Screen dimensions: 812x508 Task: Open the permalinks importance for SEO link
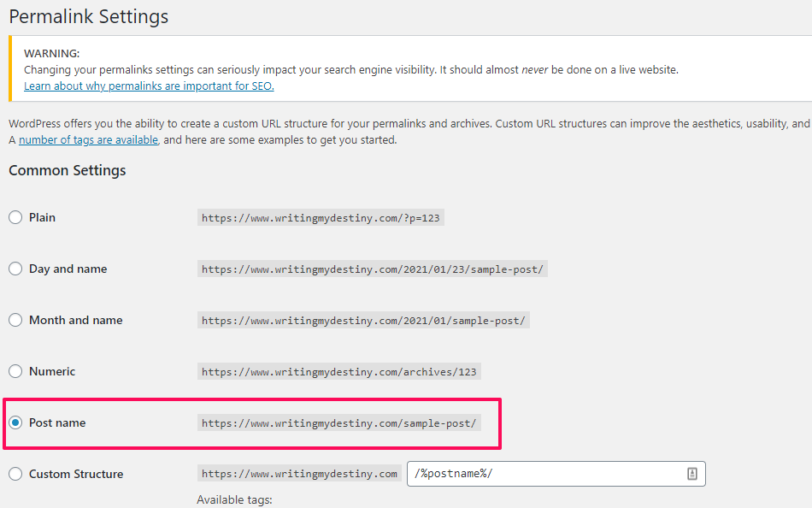pyautogui.click(x=149, y=86)
